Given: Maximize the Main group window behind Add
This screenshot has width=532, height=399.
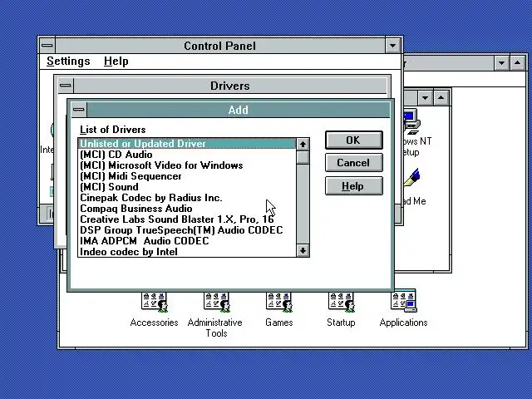Looking at the screenshot, I should 441,98.
